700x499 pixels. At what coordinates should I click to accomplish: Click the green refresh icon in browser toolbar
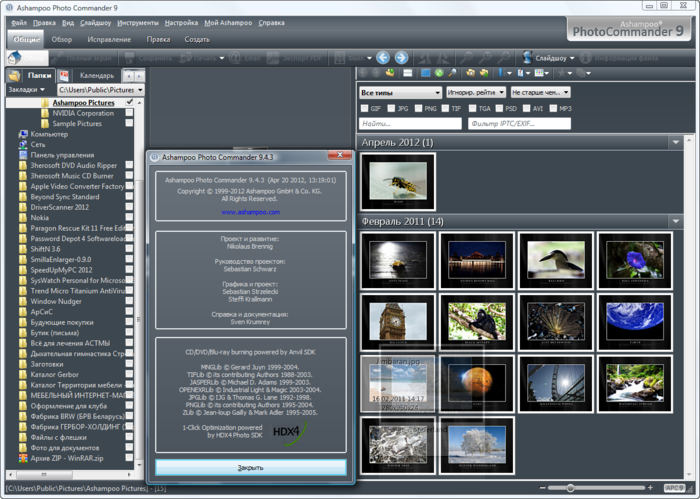coord(439,73)
